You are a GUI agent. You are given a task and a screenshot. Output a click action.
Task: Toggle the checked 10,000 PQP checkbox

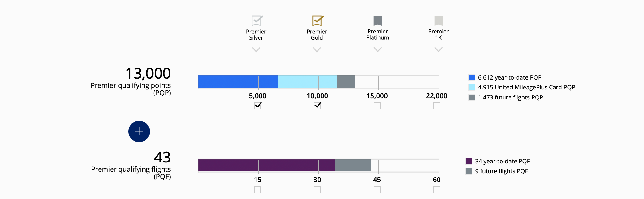pyautogui.click(x=317, y=106)
